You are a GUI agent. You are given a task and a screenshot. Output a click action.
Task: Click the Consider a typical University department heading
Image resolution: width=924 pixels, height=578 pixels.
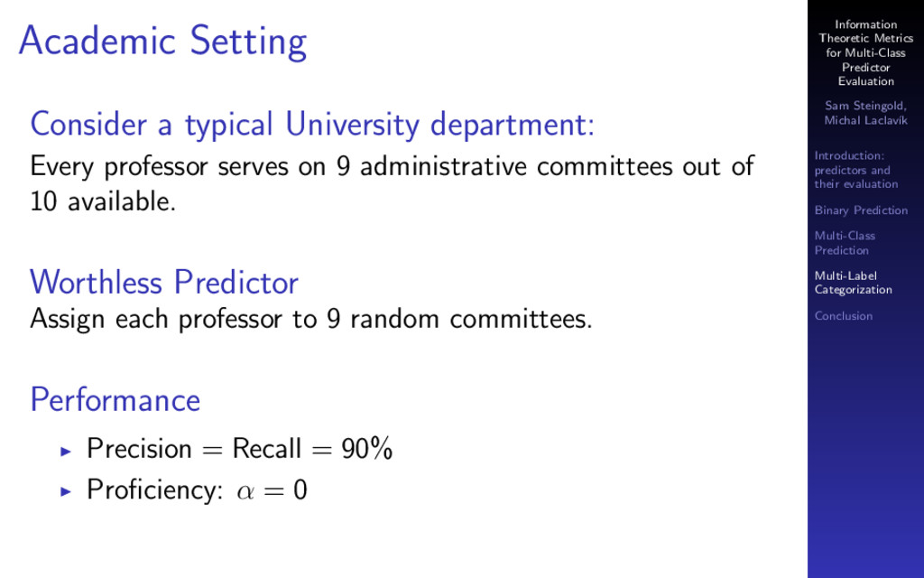click(x=312, y=125)
